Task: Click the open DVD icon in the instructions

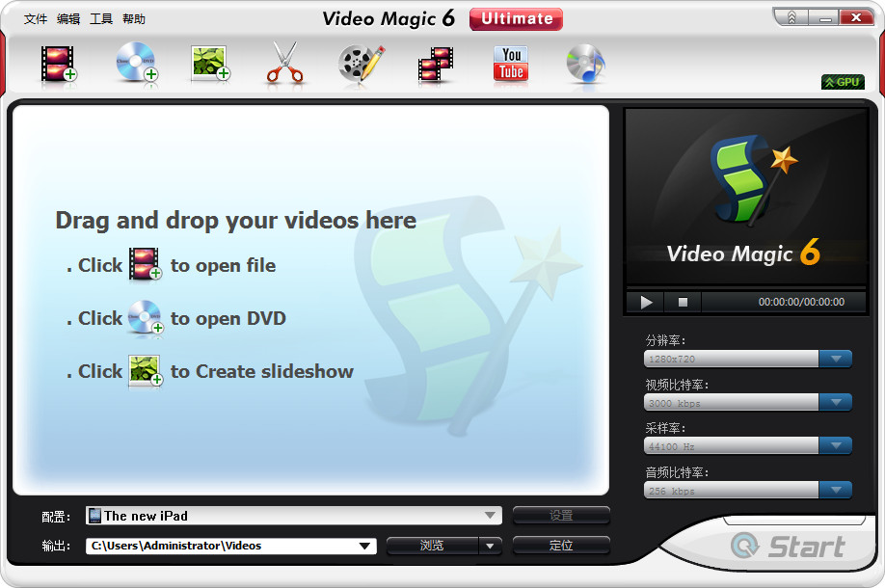Action: pos(146,317)
